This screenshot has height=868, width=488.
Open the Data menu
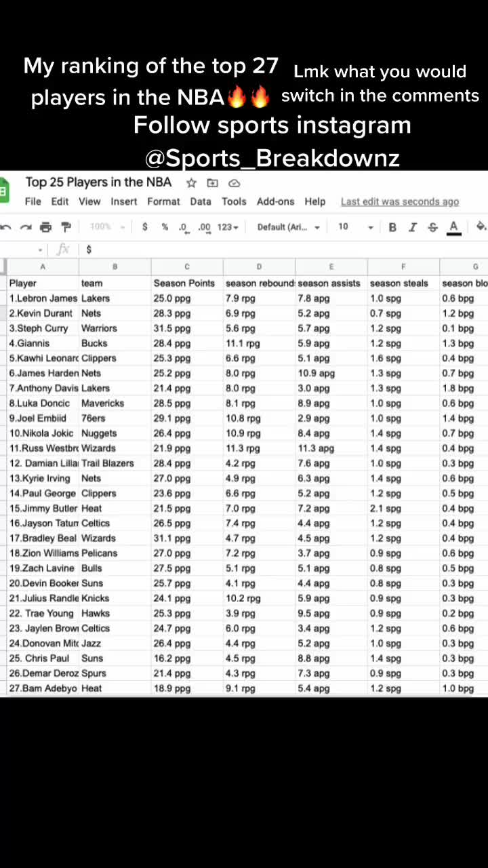(201, 201)
